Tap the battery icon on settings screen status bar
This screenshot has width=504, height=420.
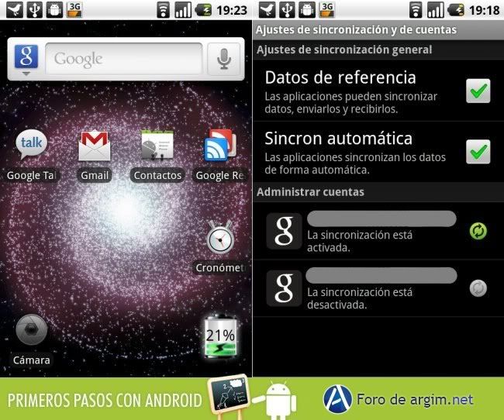[455, 9]
